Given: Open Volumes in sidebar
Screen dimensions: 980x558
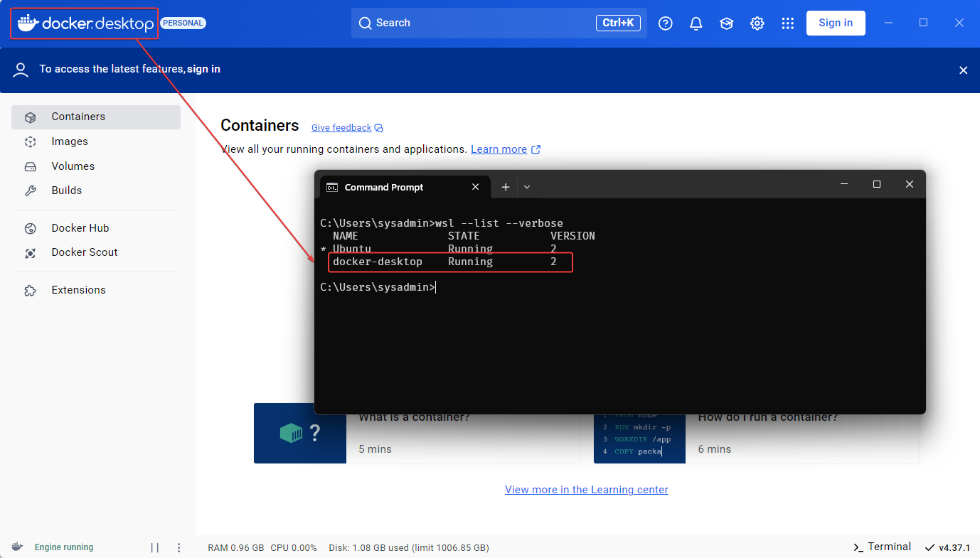Looking at the screenshot, I should click(x=96, y=166).
